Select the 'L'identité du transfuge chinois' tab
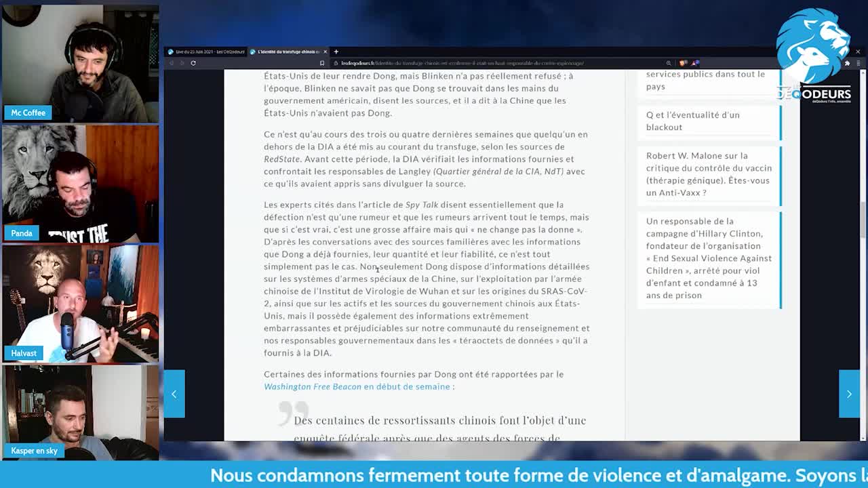Screen dimensions: 868x488 click(x=285, y=52)
